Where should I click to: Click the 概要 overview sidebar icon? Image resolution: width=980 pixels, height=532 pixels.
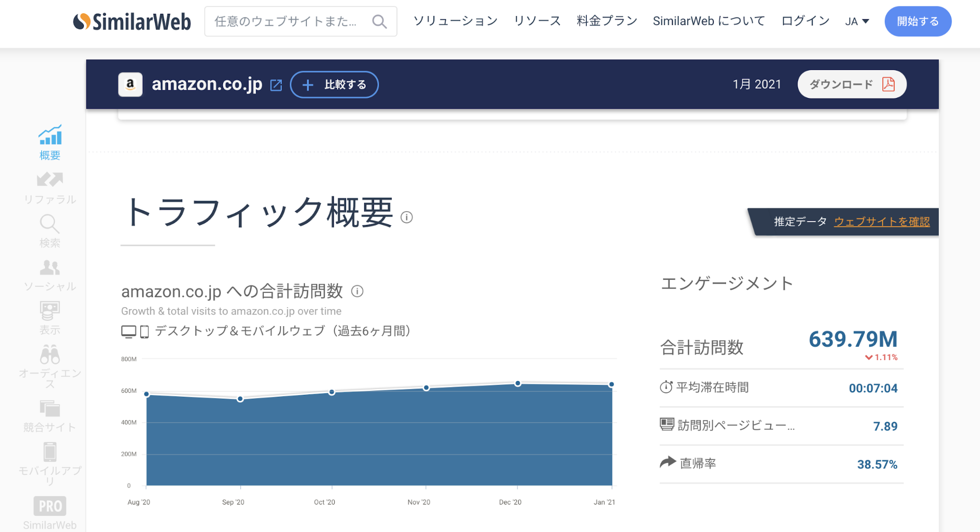point(50,136)
